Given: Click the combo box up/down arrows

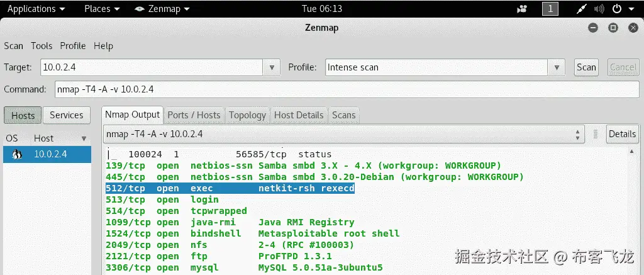Looking at the screenshot, I should point(577,135).
